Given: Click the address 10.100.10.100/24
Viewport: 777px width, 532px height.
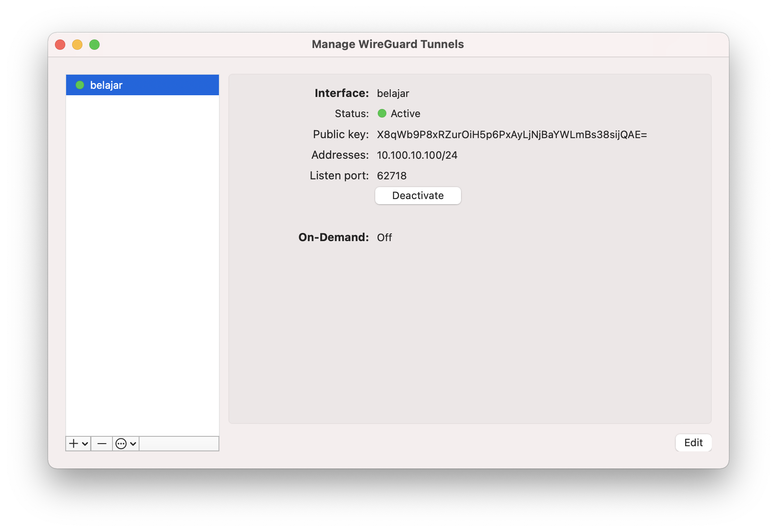Looking at the screenshot, I should click(417, 155).
